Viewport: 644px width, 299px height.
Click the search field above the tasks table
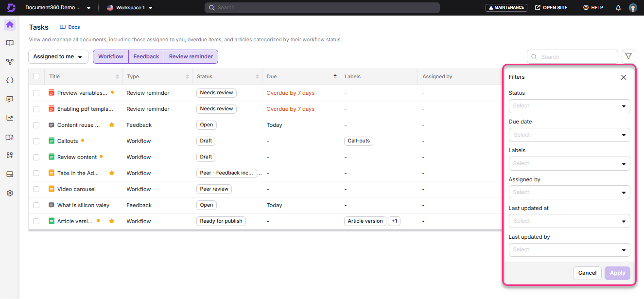[x=573, y=56]
